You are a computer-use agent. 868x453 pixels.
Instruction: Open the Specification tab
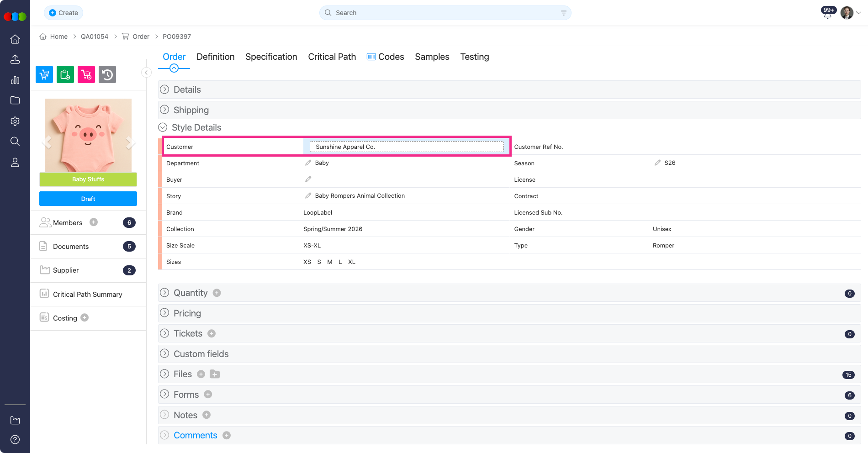(x=271, y=57)
